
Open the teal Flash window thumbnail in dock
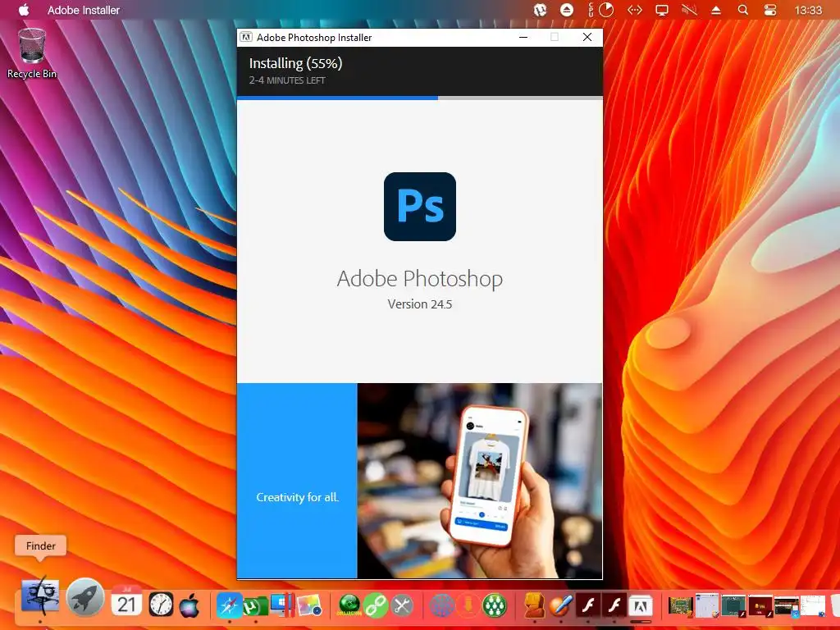[x=733, y=606]
